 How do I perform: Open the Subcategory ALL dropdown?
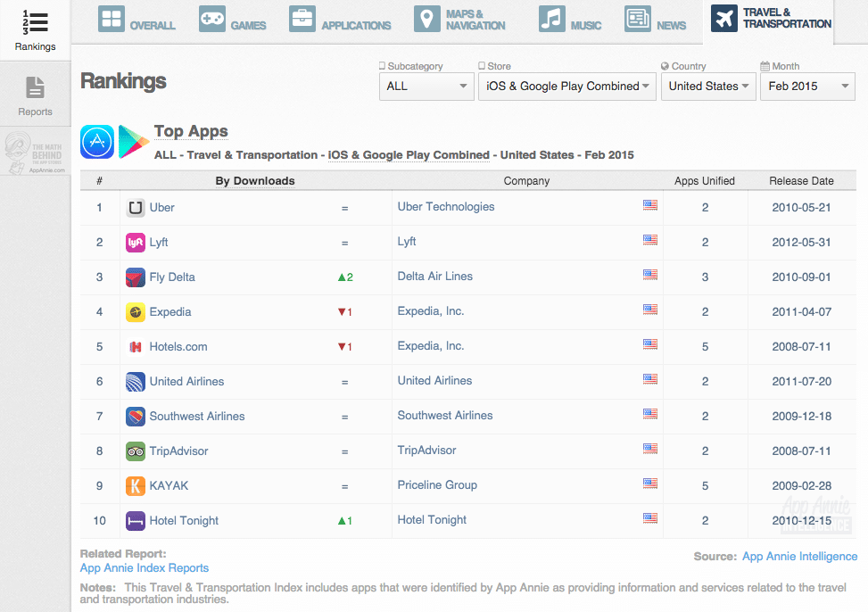tap(426, 87)
